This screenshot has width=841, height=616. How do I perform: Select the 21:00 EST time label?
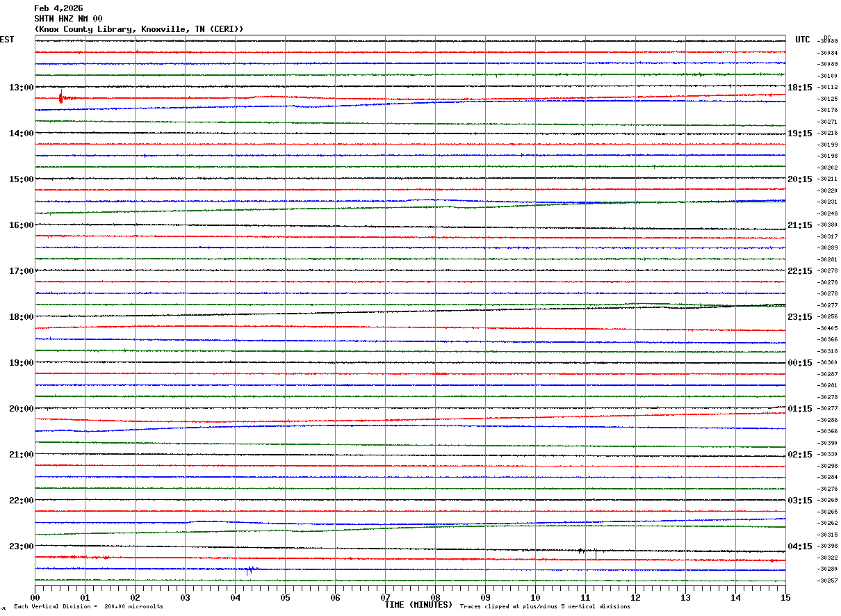point(21,455)
